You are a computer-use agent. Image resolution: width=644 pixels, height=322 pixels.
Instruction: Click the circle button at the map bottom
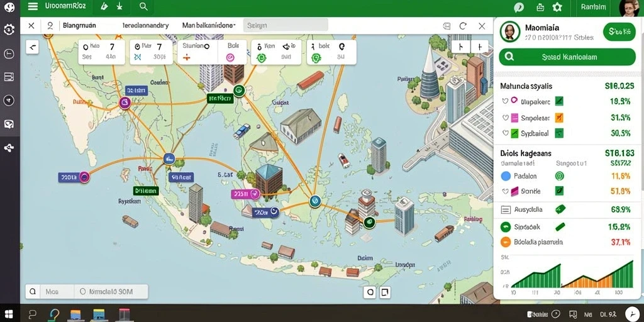[x=370, y=292]
